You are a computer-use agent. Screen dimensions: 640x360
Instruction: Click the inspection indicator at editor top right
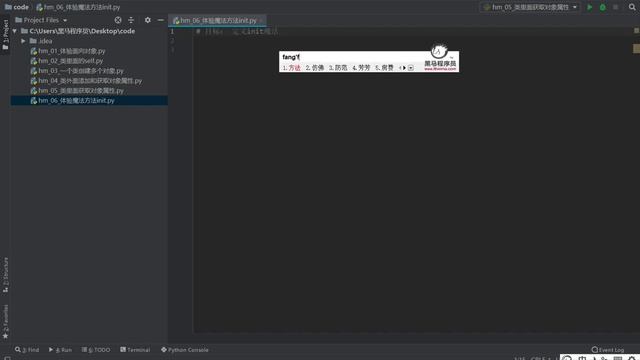click(636, 31)
